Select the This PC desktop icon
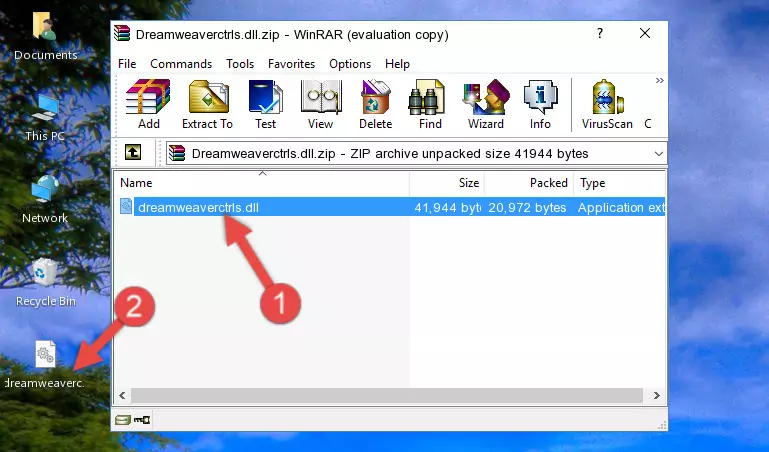The width and height of the screenshot is (769, 452). 45,118
